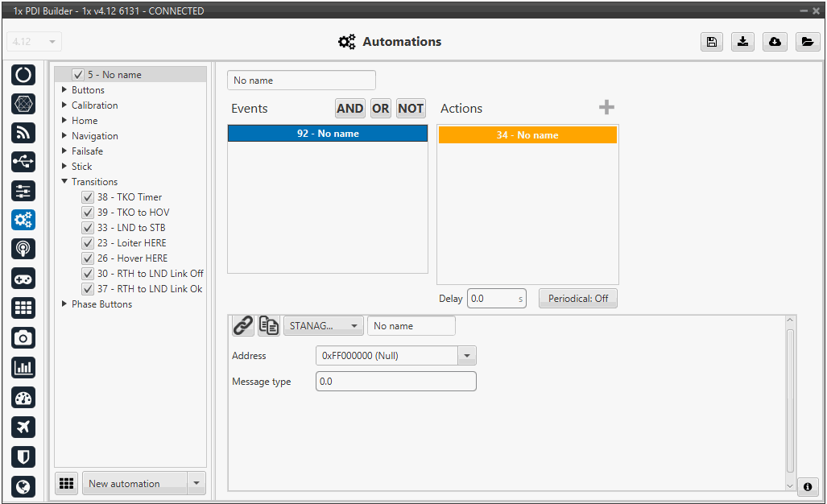Uncheck the 38 - TKO Timer checkbox
The width and height of the screenshot is (827, 504).
(88, 197)
